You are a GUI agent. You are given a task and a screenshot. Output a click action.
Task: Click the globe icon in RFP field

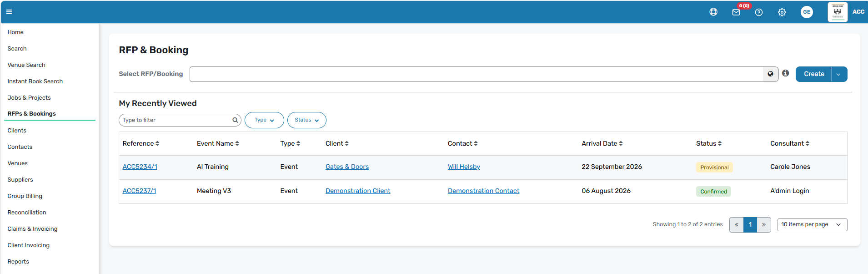[771, 74]
